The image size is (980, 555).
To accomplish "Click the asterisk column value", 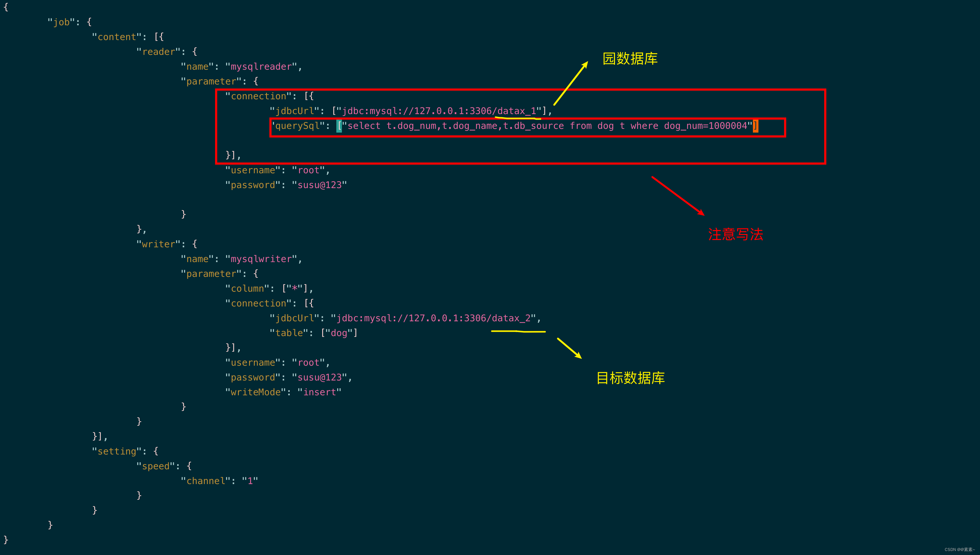I will coord(294,289).
